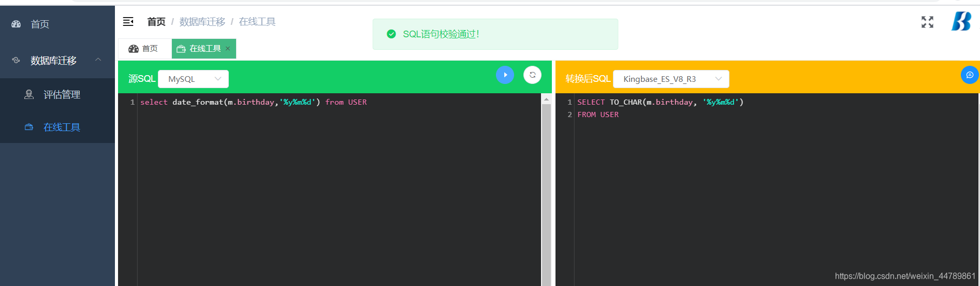Click the 数据库迁移 sidebar icon
Screen dimensions: 980x286
coord(16,60)
